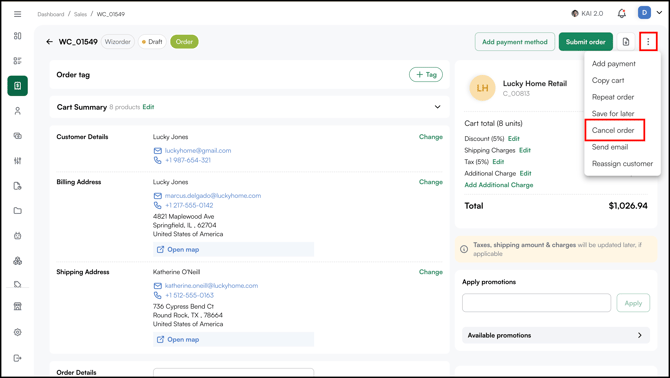Screen dimensions: 670x378
Task: Open the hamburger menu icon
Action: pos(18,14)
